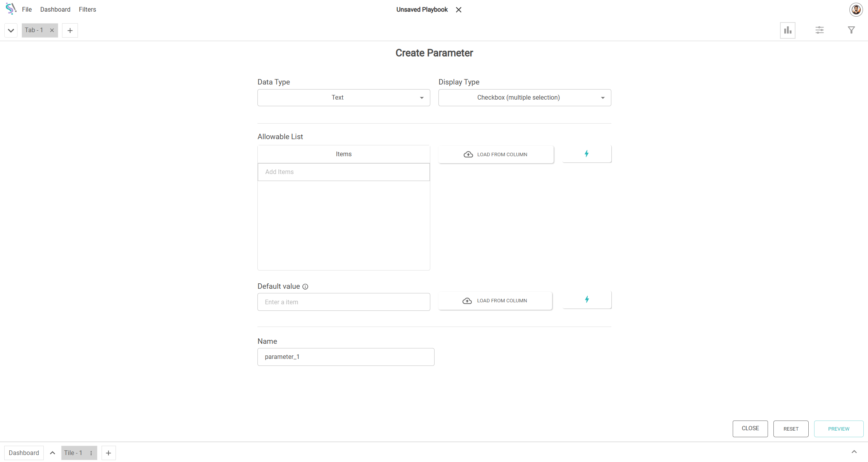This screenshot has width=868, height=462.
Task: Open the sliders settings icon
Action: (819, 30)
